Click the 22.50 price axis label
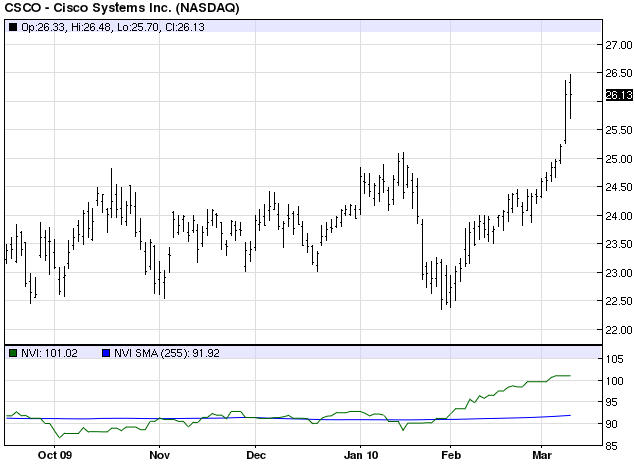The width and height of the screenshot is (635, 465). (619, 301)
